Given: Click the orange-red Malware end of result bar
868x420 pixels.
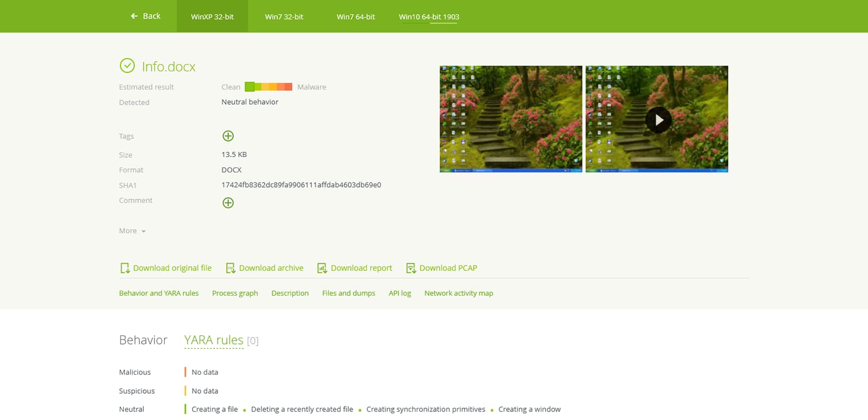Looking at the screenshot, I should (288, 87).
